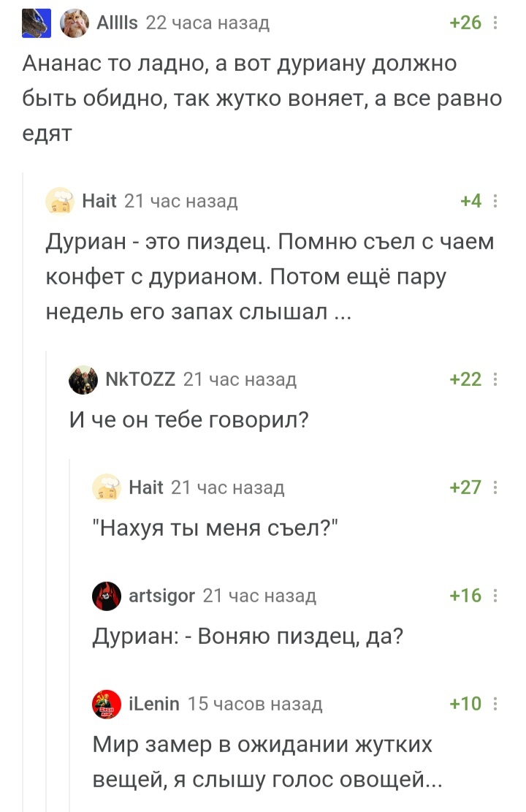This screenshot has width=526, height=812.
Task: Open NkTOZZ's profile avatar
Action: coord(83,379)
